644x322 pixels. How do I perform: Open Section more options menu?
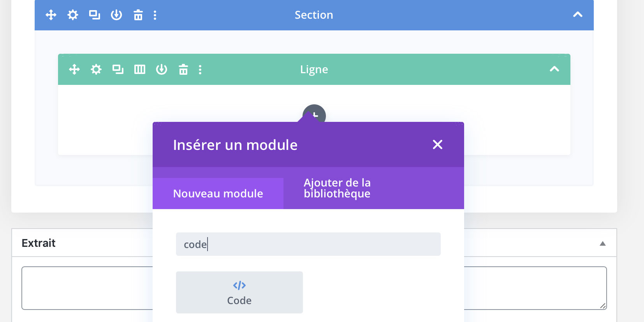[x=155, y=15]
